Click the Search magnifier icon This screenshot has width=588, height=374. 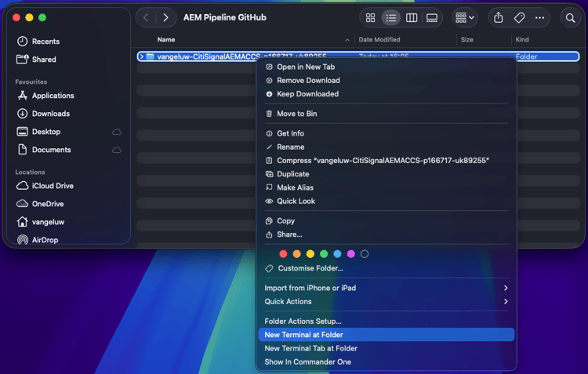coord(571,17)
